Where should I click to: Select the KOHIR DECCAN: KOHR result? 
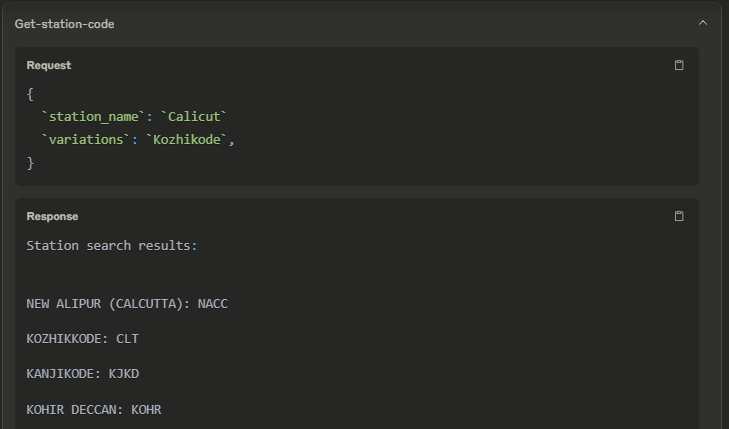point(93,409)
